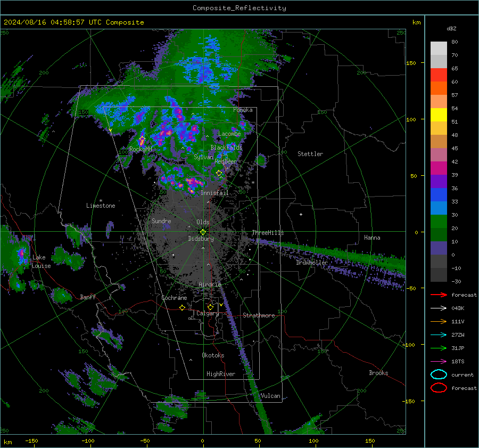Select the bright yellow swatch on dBZ scale
This screenshot has width=479, height=448.
point(439,115)
